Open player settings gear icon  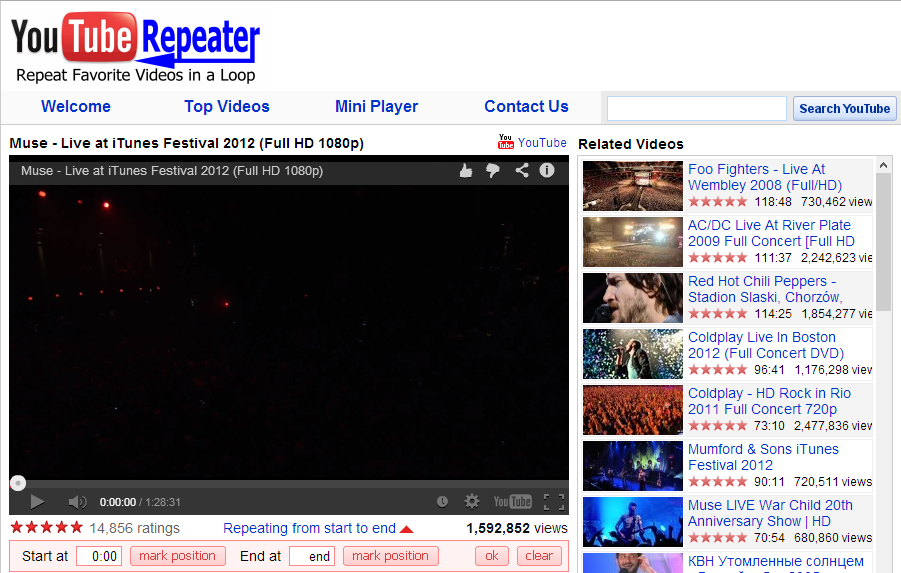(472, 502)
